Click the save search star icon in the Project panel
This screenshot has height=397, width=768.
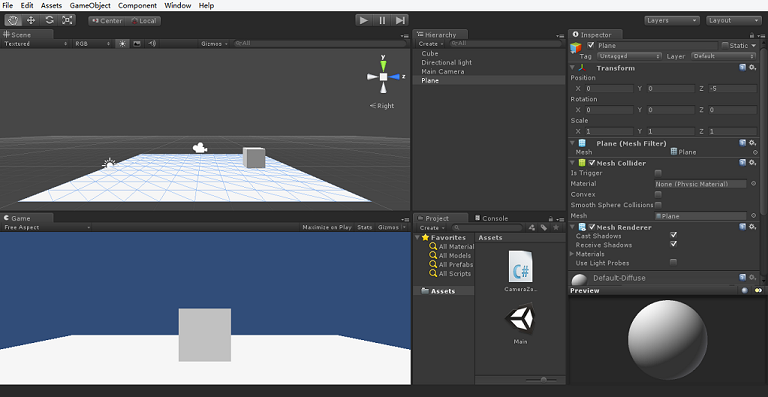coord(556,228)
